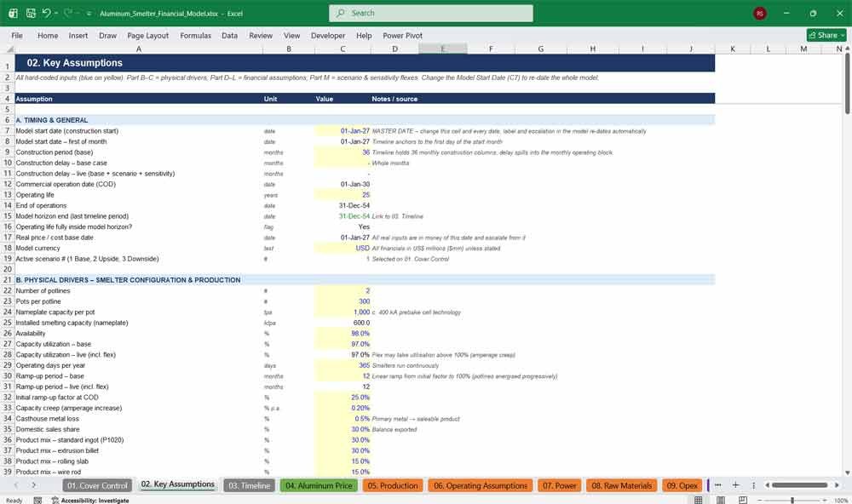Viewport: 852px width, 504px height.
Task: Open Customize Quick Access Toolbar dropdown
Action: tap(89, 14)
